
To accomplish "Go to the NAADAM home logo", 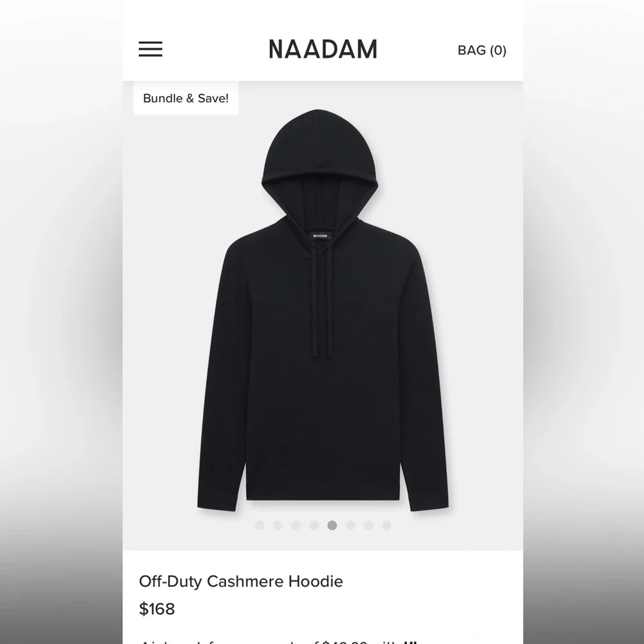I will click(x=323, y=50).
